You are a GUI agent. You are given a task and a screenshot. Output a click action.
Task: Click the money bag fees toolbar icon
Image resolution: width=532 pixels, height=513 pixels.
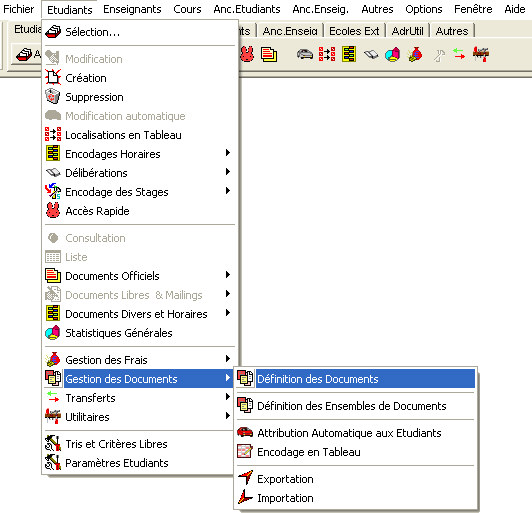[415, 54]
